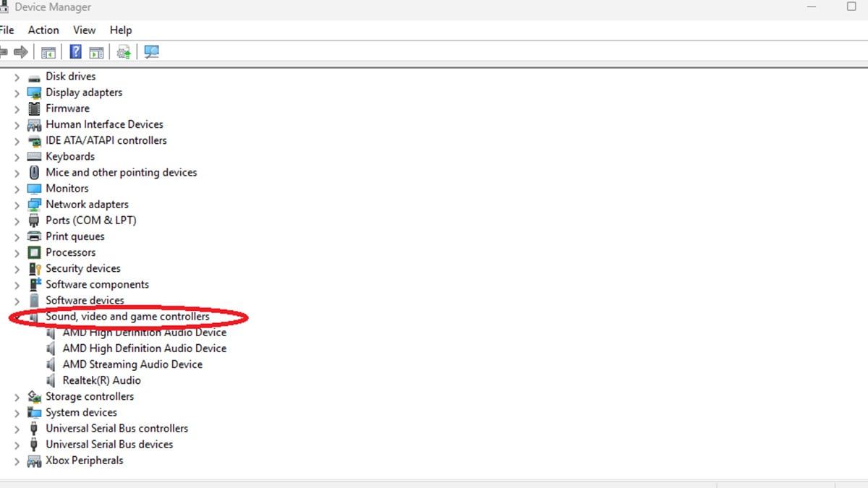
Task: Click the Forward arrow toolbar button
Action: pyautogui.click(x=21, y=52)
